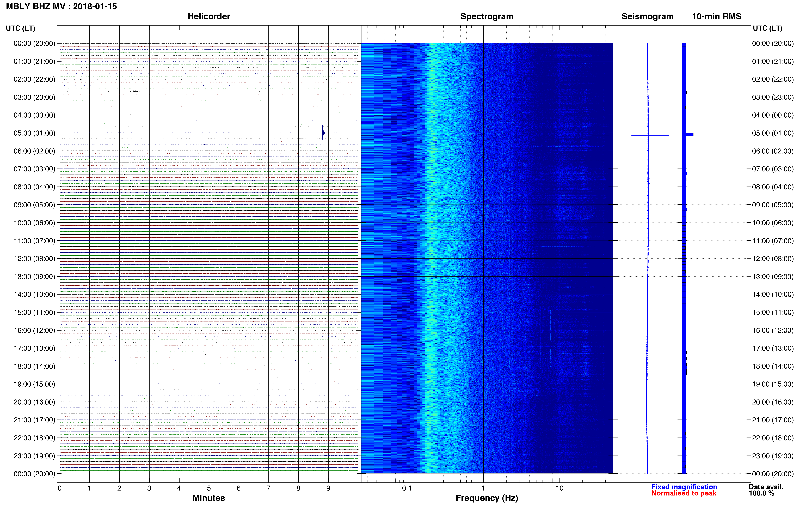
Task: Click left-axis time label "19:00 (15:00)"
Action: pyautogui.click(x=34, y=384)
